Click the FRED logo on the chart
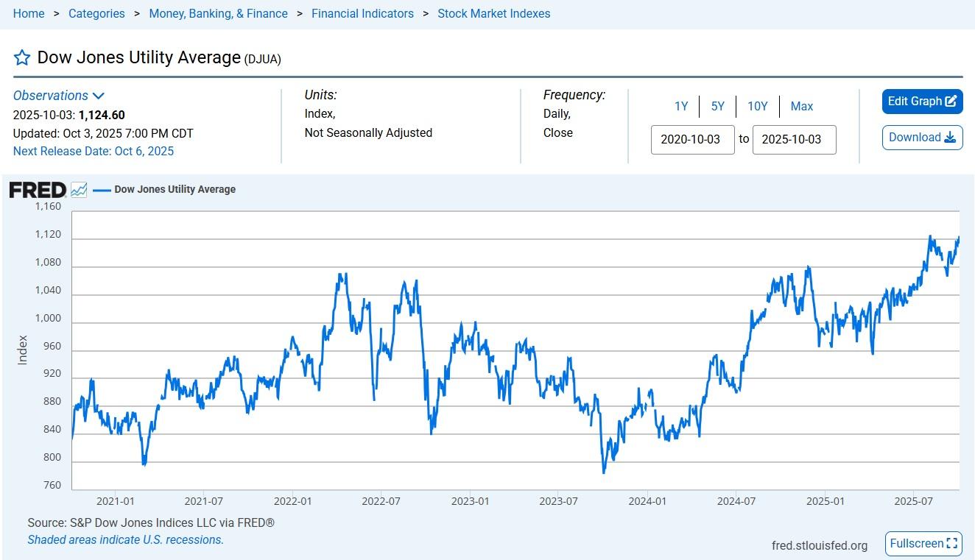Image resolution: width=975 pixels, height=560 pixels. point(38,190)
